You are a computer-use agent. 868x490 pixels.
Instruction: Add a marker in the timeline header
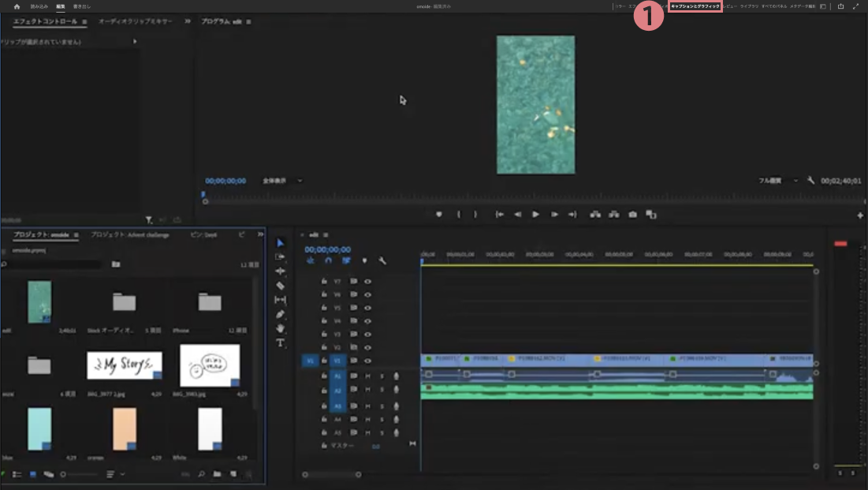[x=364, y=260]
